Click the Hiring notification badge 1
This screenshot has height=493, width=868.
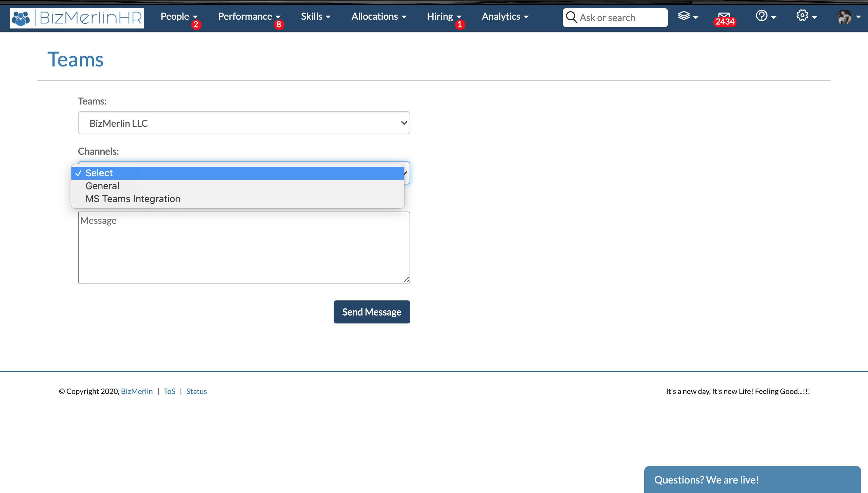point(460,24)
